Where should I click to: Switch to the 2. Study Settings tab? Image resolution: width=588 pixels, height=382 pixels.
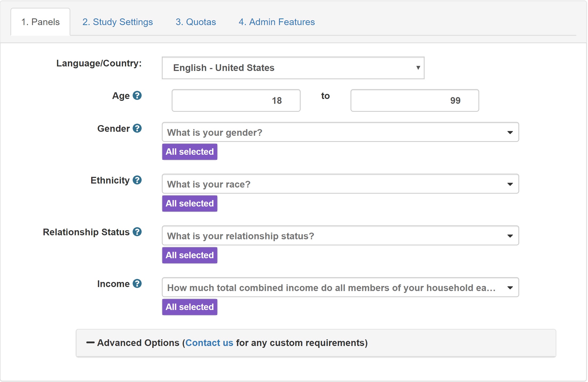click(118, 22)
